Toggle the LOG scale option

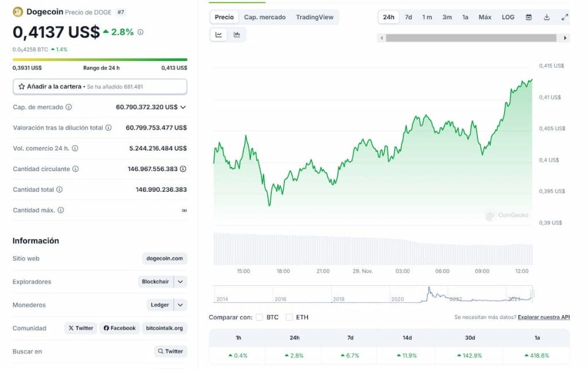pyautogui.click(x=508, y=17)
